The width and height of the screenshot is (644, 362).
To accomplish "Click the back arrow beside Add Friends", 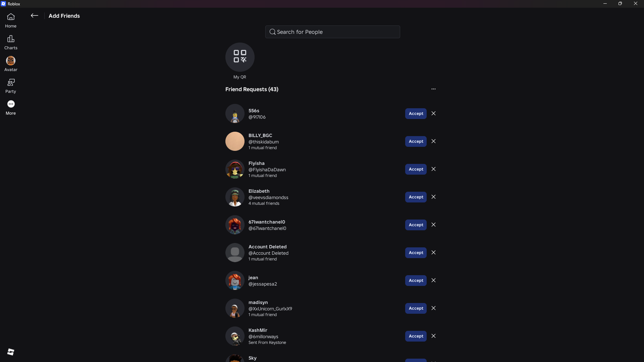I will click(35, 16).
